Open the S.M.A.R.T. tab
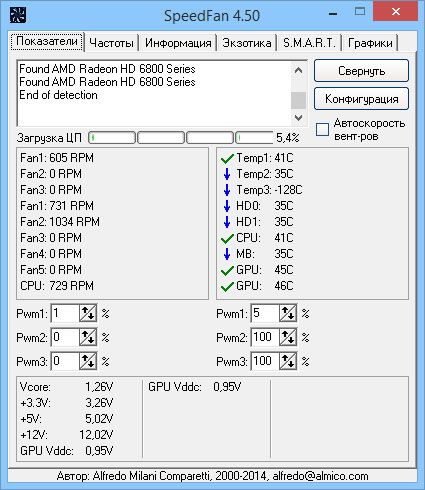The height and width of the screenshot is (490, 425). pos(309,43)
